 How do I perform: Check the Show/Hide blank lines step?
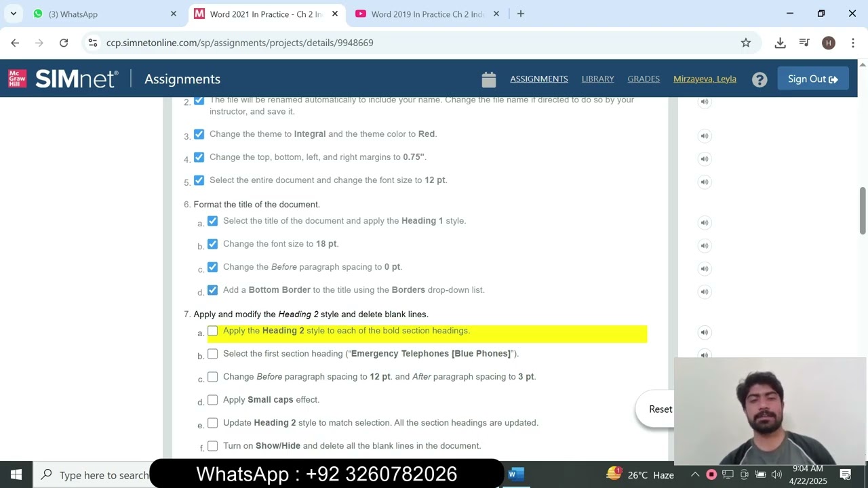pyautogui.click(x=212, y=446)
